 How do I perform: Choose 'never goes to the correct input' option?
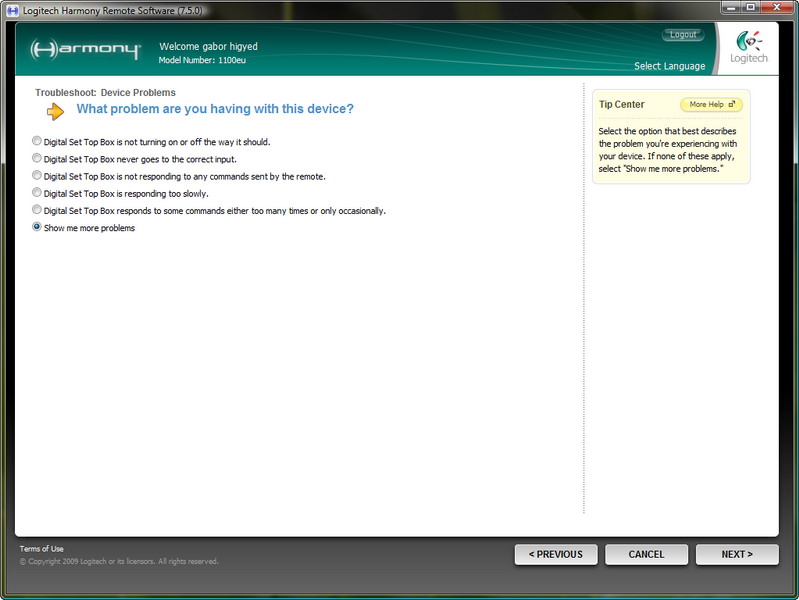click(x=37, y=158)
